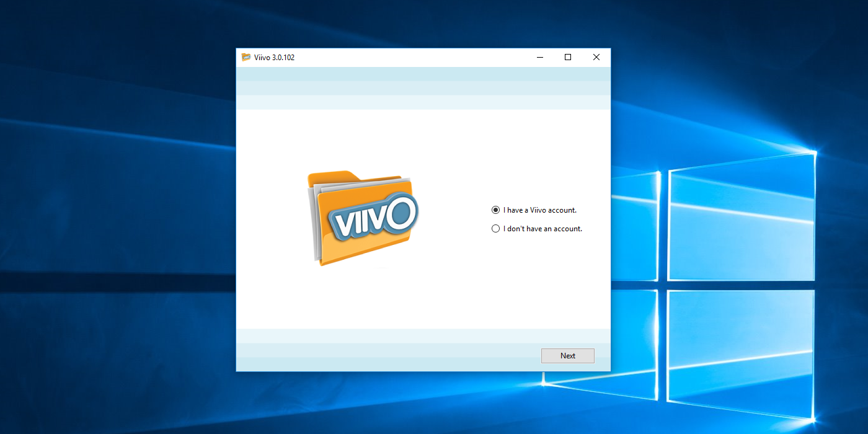Minimize the Viivo window
This screenshot has height=434, width=868.
pyautogui.click(x=539, y=57)
